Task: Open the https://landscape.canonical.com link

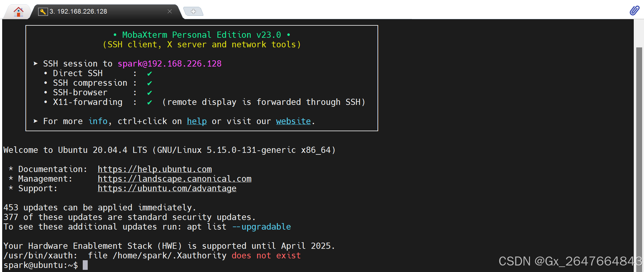Action: point(174,179)
